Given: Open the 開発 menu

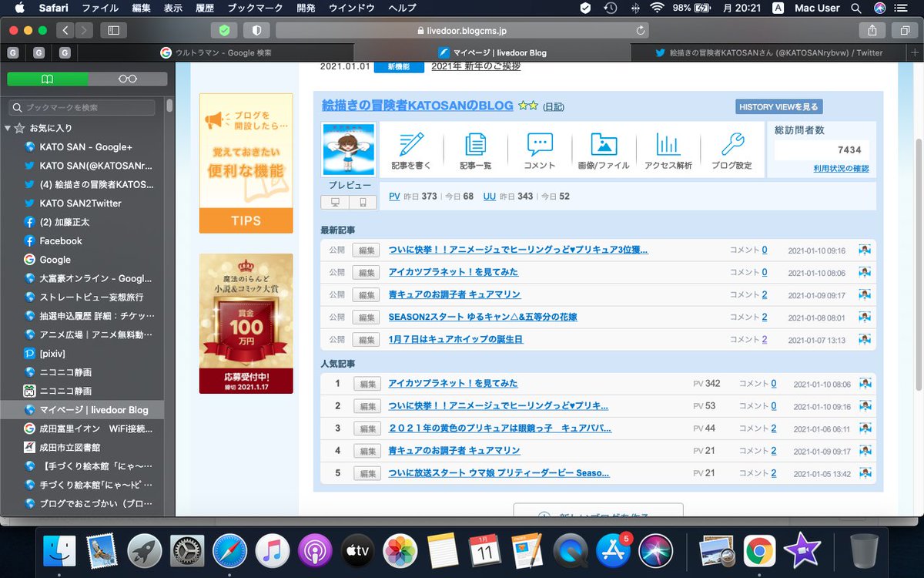Looking at the screenshot, I should [306, 8].
